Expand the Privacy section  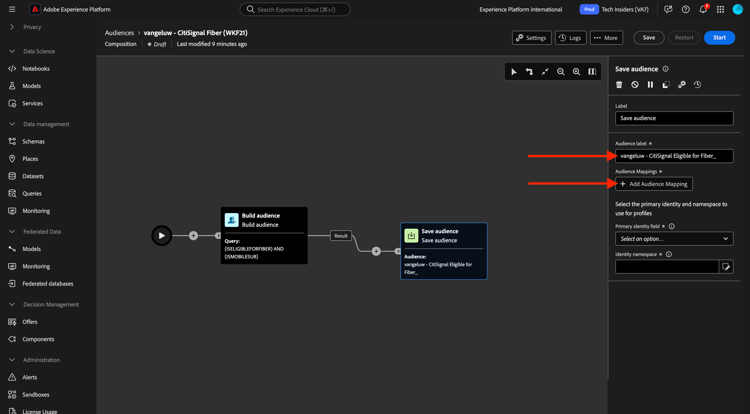(x=12, y=27)
